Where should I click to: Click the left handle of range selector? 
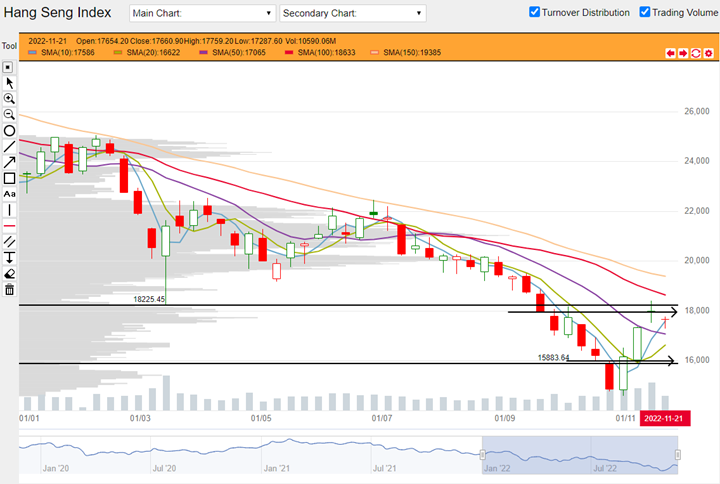pyautogui.click(x=481, y=456)
